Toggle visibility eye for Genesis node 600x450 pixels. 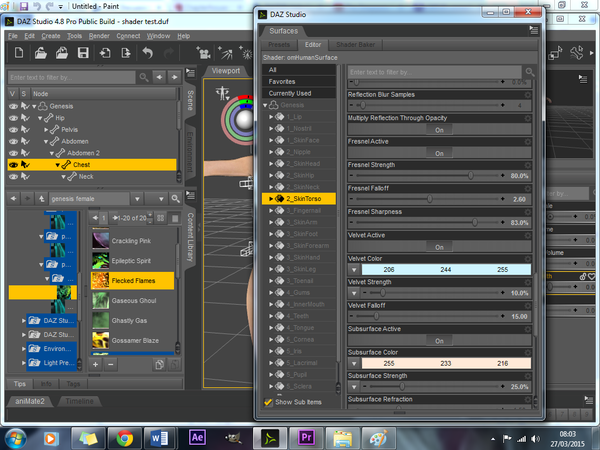point(13,106)
